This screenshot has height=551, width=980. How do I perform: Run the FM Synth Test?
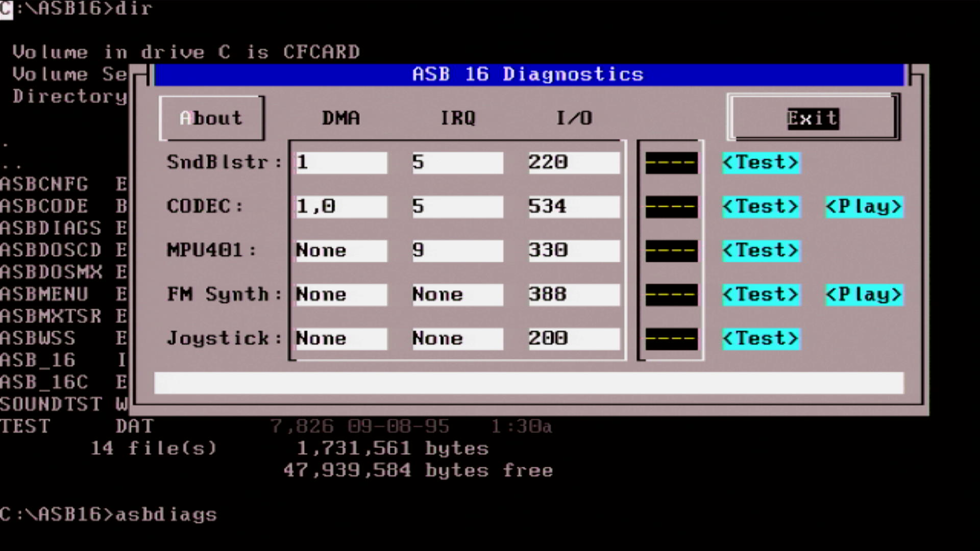point(761,294)
